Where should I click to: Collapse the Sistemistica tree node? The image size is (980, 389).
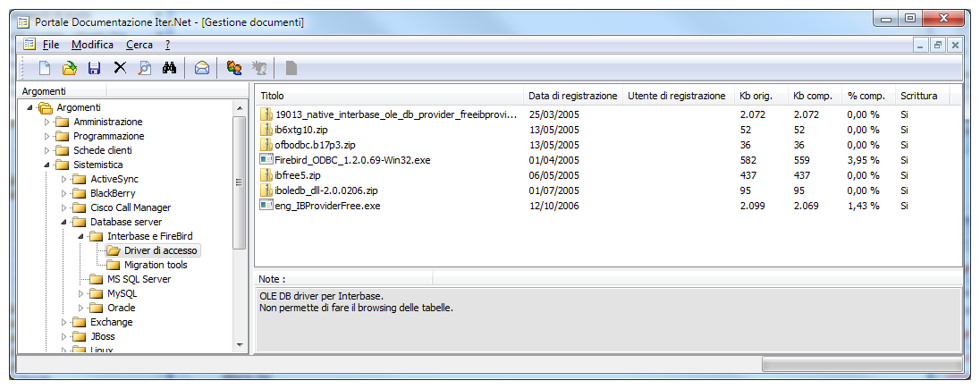(46, 165)
